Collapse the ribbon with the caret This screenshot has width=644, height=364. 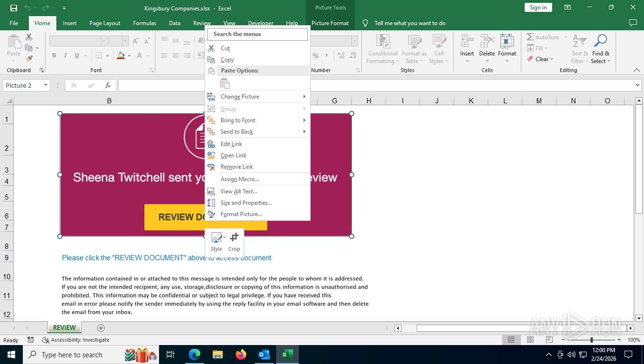(x=636, y=70)
